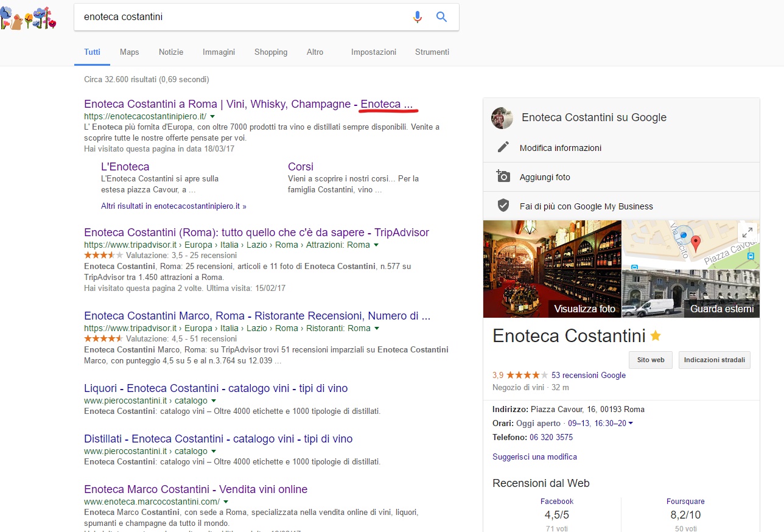Screen dimensions: 784x532
Task: Open TripAdvisor Enoteca Costantini (Roma) result
Action: click(x=256, y=233)
